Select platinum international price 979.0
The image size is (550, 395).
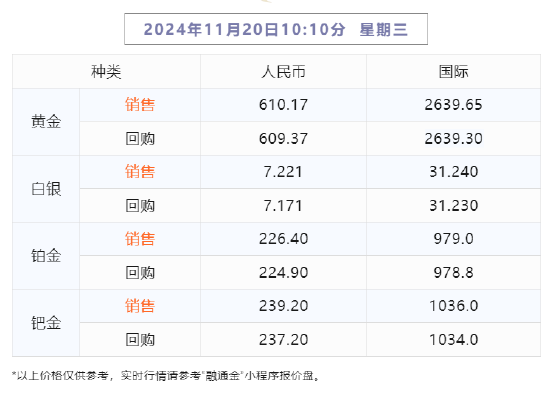[454, 239]
